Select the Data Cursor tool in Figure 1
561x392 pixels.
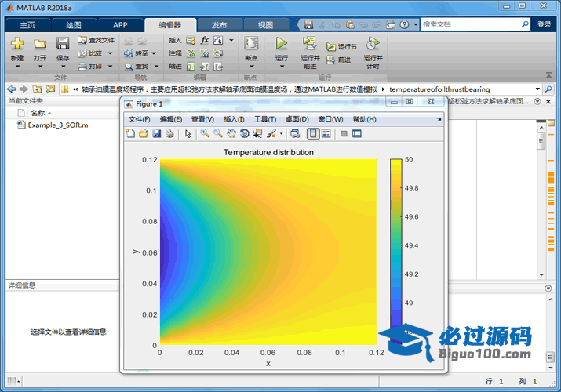pyautogui.click(x=257, y=133)
